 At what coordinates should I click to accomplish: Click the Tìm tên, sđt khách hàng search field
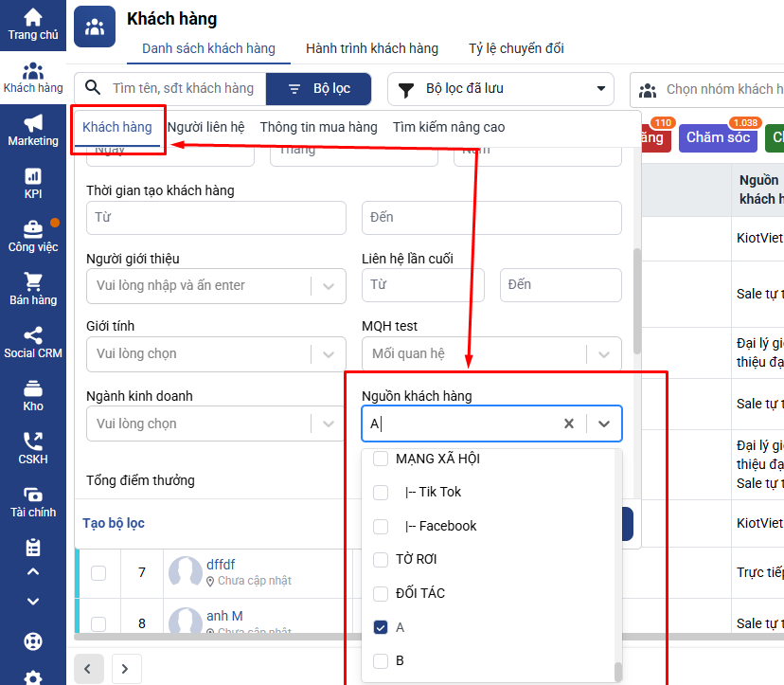(x=183, y=89)
